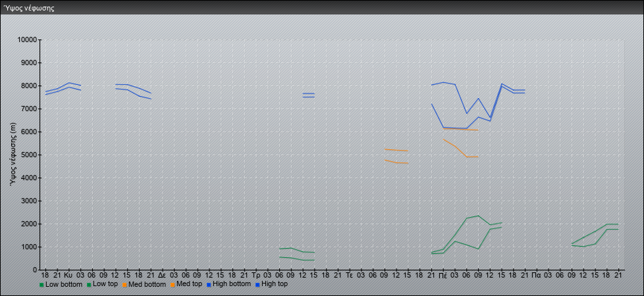Click the 5000 y-axis value

[29, 155]
